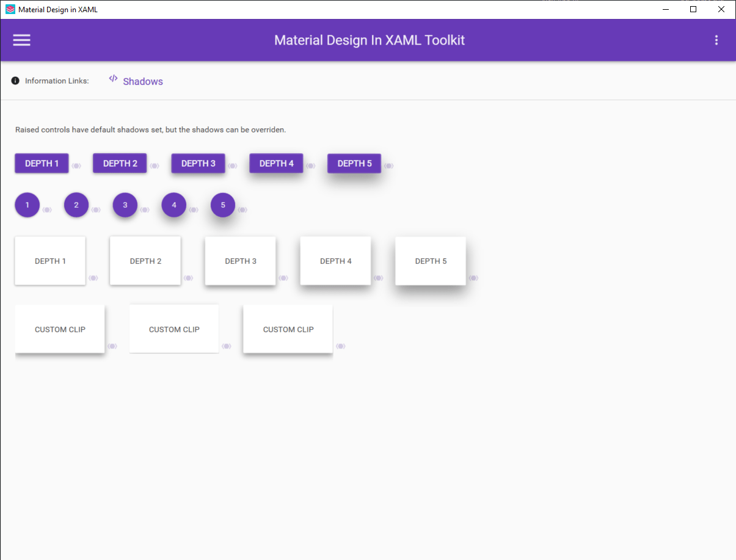Click the Material Design In XAML Toolkit heading
This screenshot has width=736, height=560.
[x=370, y=40]
